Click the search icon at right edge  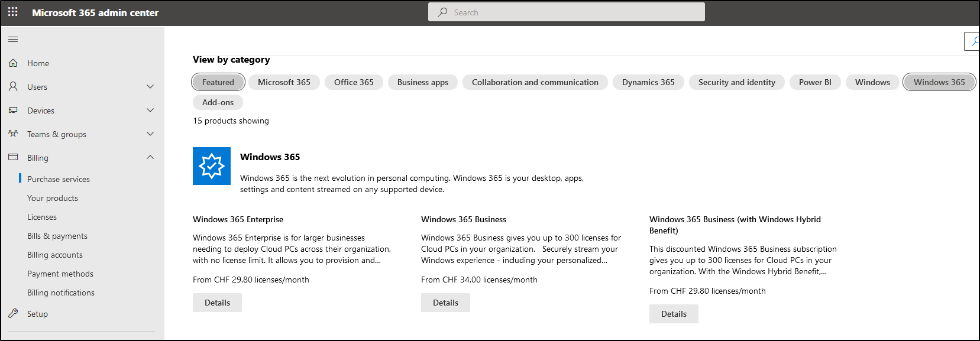[973, 41]
